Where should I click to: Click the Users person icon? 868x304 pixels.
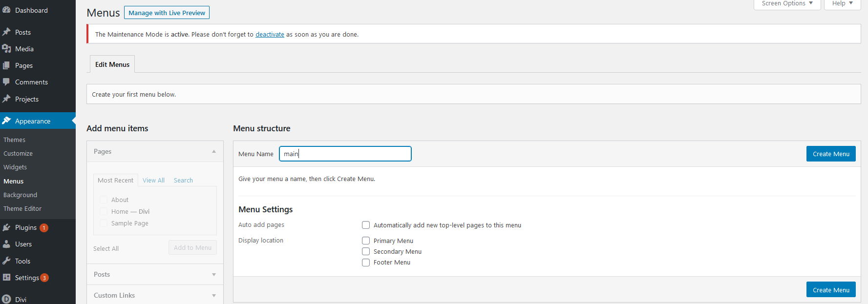coord(6,244)
